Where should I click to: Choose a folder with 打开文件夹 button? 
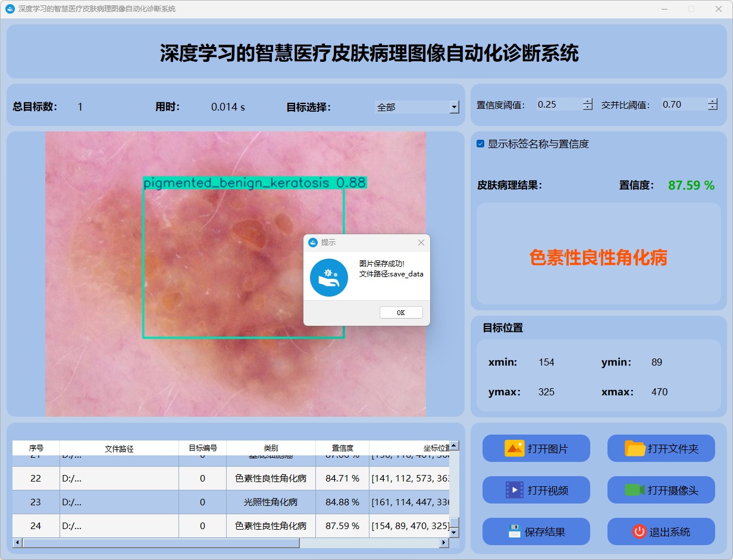pyautogui.click(x=661, y=448)
